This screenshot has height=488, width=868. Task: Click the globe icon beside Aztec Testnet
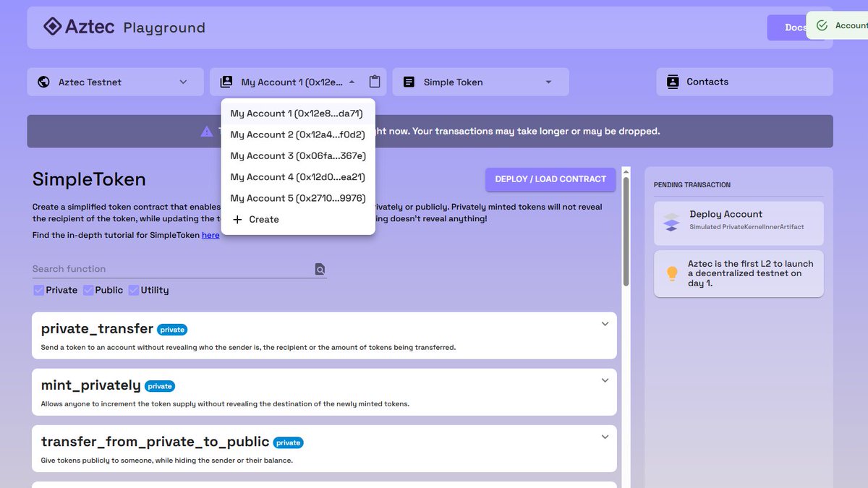click(x=43, y=82)
